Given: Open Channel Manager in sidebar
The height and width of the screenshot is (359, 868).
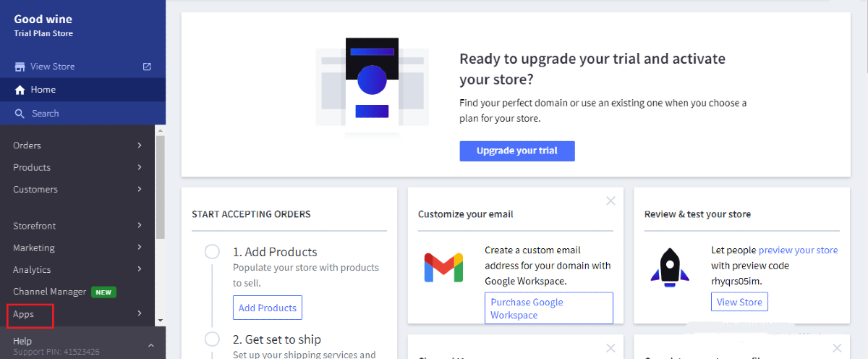Looking at the screenshot, I should [49, 292].
